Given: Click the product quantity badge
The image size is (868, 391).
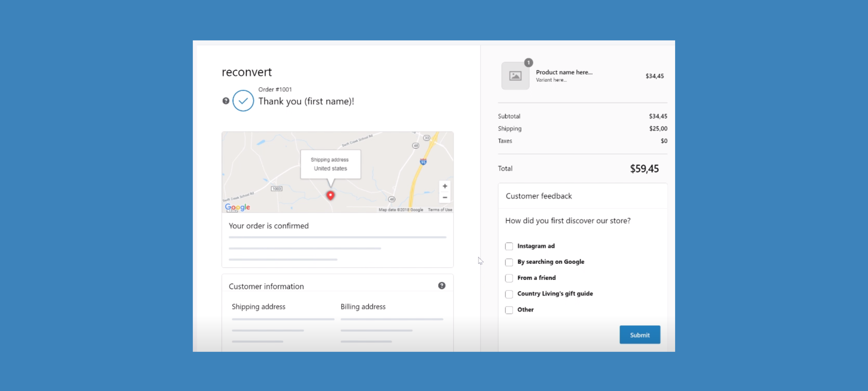Looking at the screenshot, I should pyautogui.click(x=528, y=62).
